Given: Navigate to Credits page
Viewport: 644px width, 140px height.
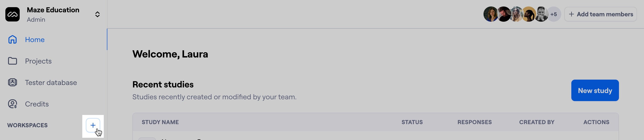Looking at the screenshot, I should click(x=37, y=104).
